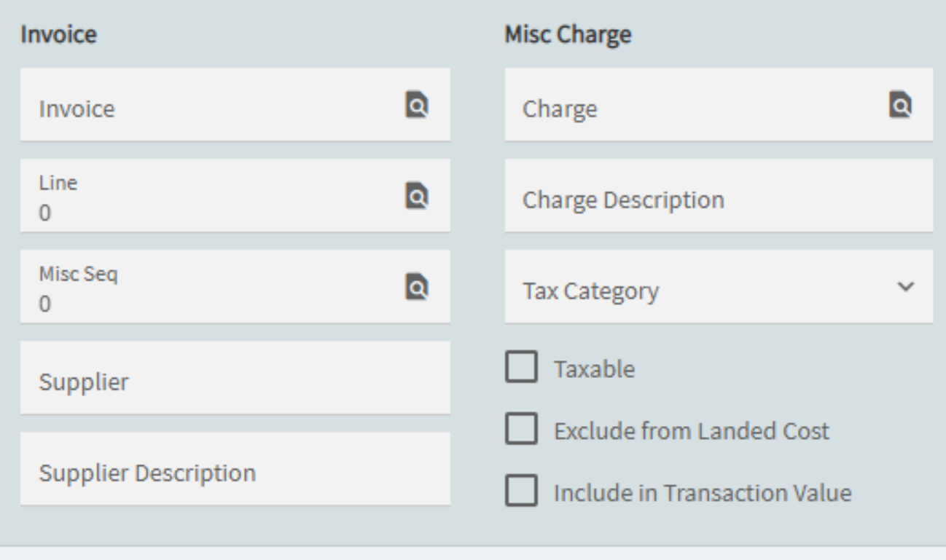Click the 'Exclude from Landed Cost' label text
Screen dimensions: 946x560
[692, 431]
